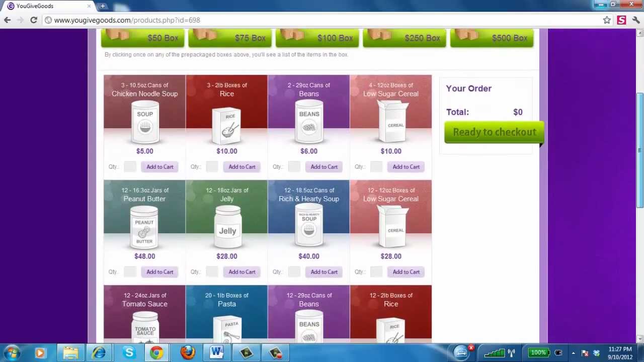Click the Jelly quantity field
This screenshot has width=644, height=362.
(212, 272)
